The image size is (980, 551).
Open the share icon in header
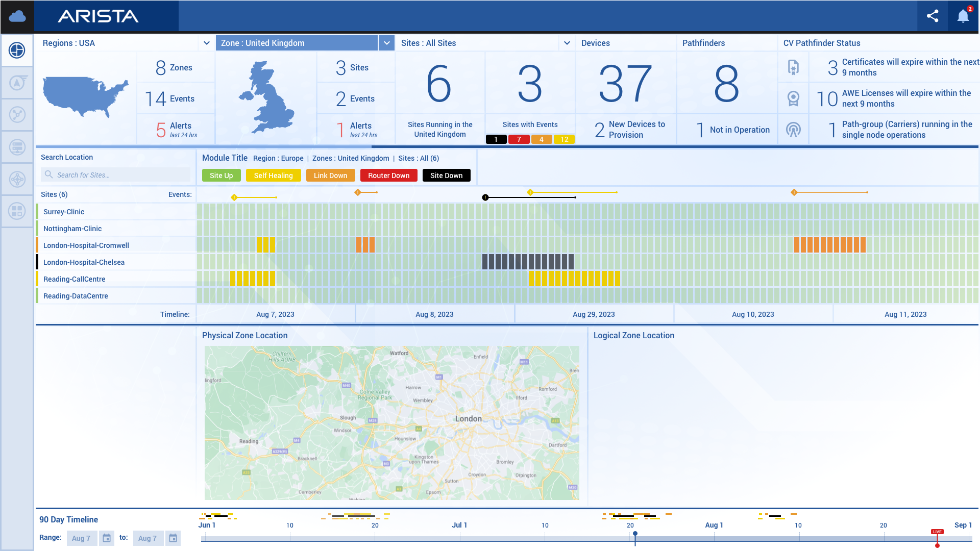933,16
